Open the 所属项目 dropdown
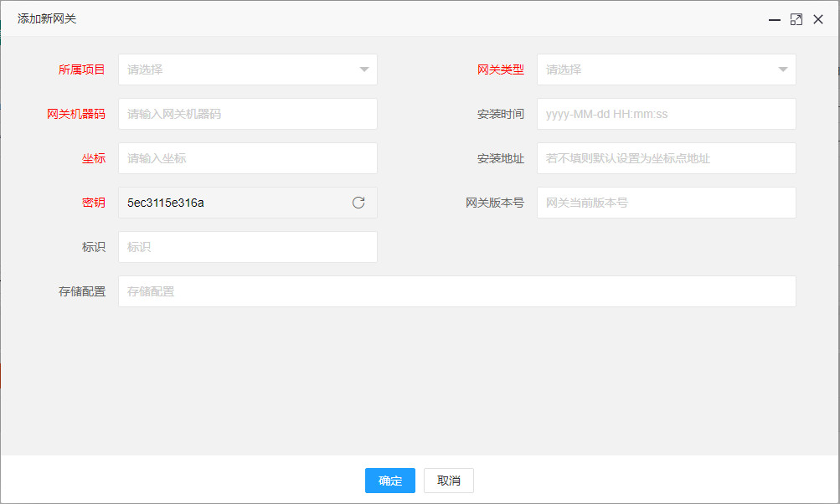The width and height of the screenshot is (840, 504). (248, 69)
